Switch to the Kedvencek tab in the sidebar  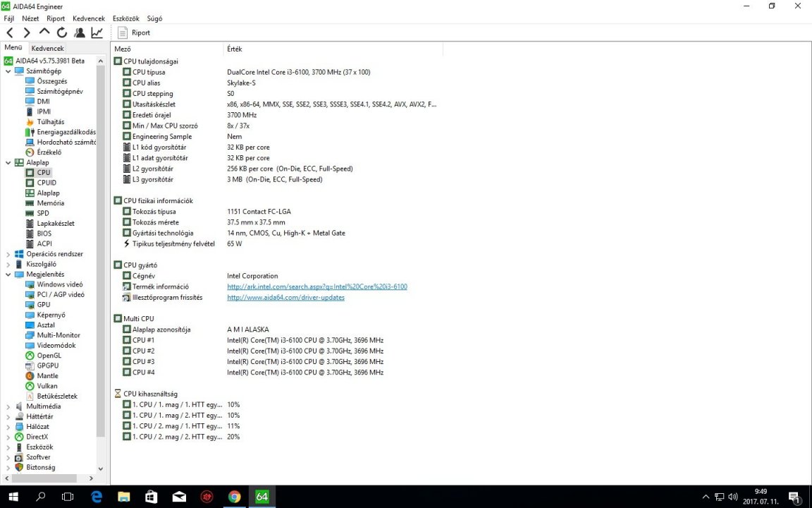click(x=48, y=48)
